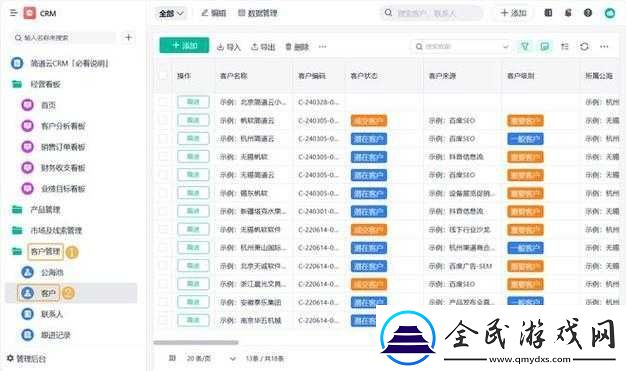Open more actions next to 删除
Screen dimensions: 626x371
323,47
